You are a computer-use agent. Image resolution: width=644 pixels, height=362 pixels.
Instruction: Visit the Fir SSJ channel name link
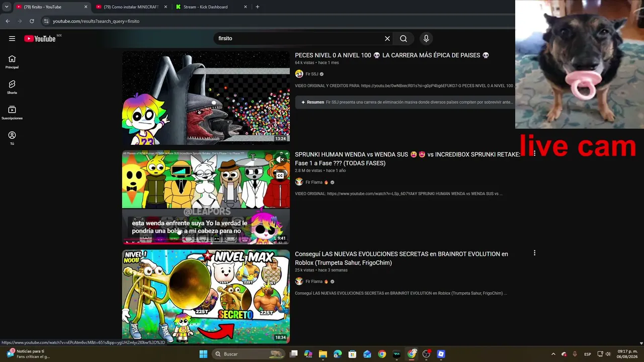pyautogui.click(x=312, y=74)
